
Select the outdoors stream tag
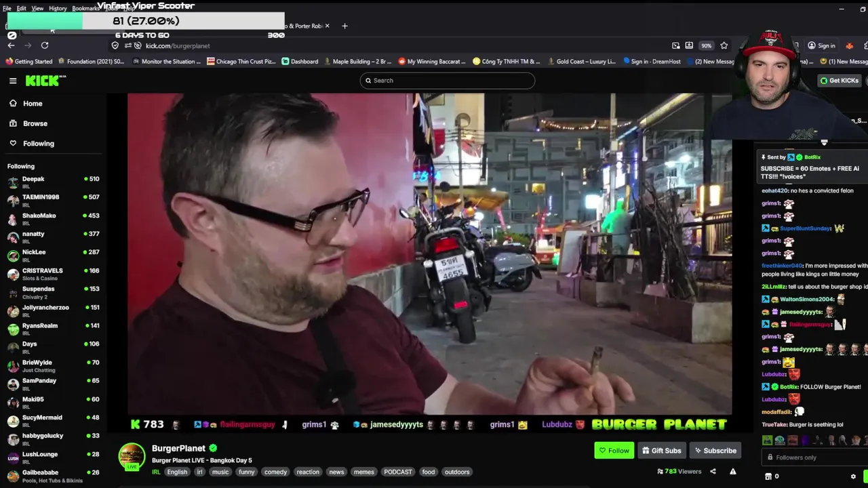pyautogui.click(x=457, y=472)
